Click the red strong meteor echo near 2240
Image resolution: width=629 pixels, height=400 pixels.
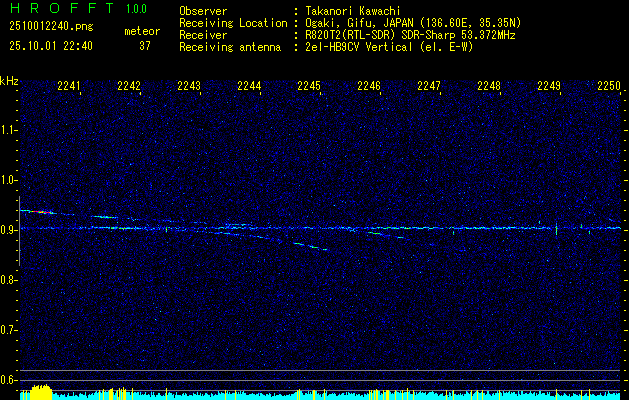pyautogui.click(x=39, y=211)
